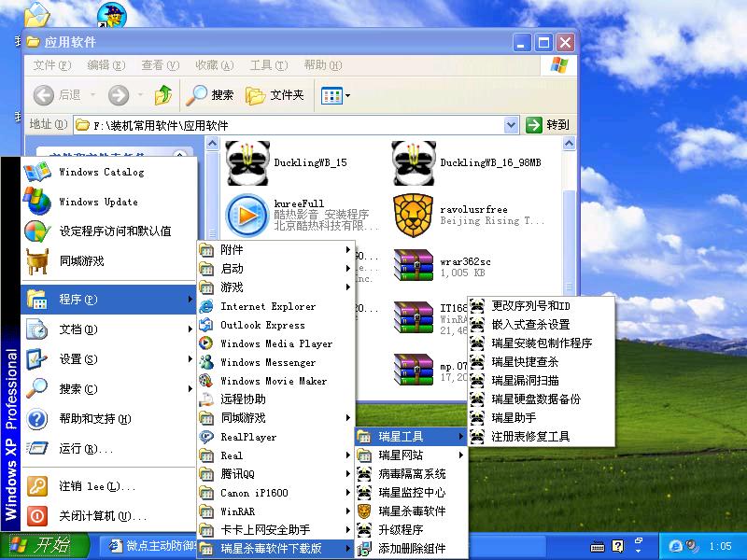The height and width of the screenshot is (560, 747).
Task: Open 远程协助 remote assistance
Action: [x=275, y=399]
